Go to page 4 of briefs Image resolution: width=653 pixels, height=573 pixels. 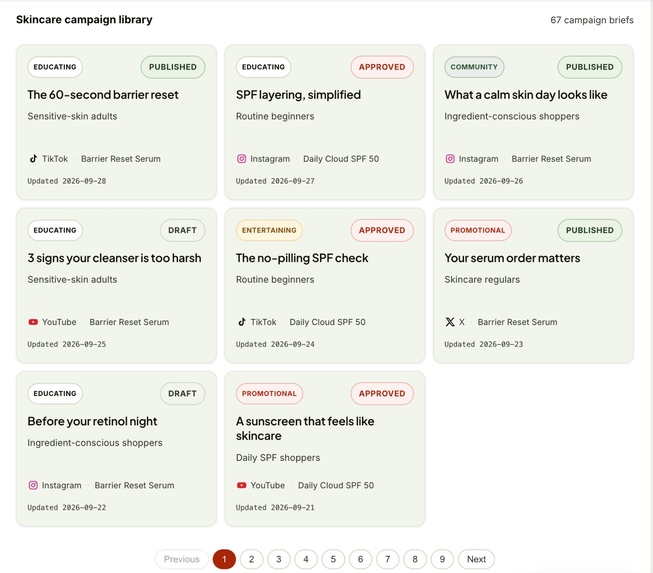(x=306, y=559)
